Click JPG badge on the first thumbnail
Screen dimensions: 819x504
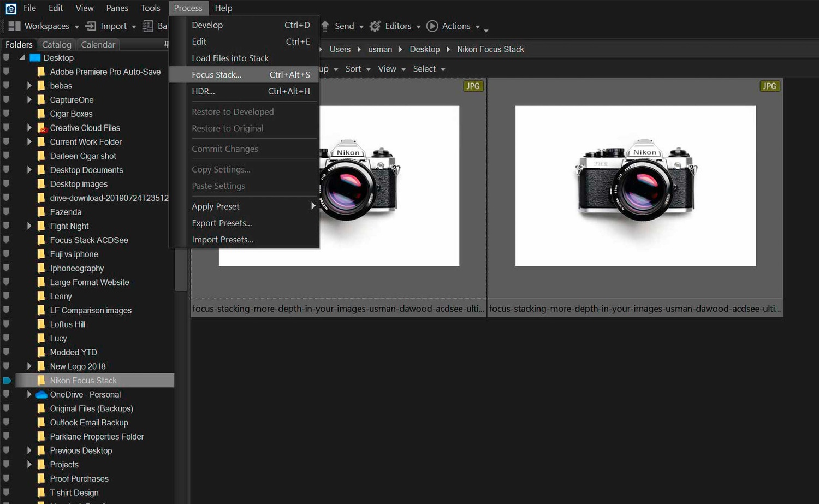pyautogui.click(x=473, y=86)
